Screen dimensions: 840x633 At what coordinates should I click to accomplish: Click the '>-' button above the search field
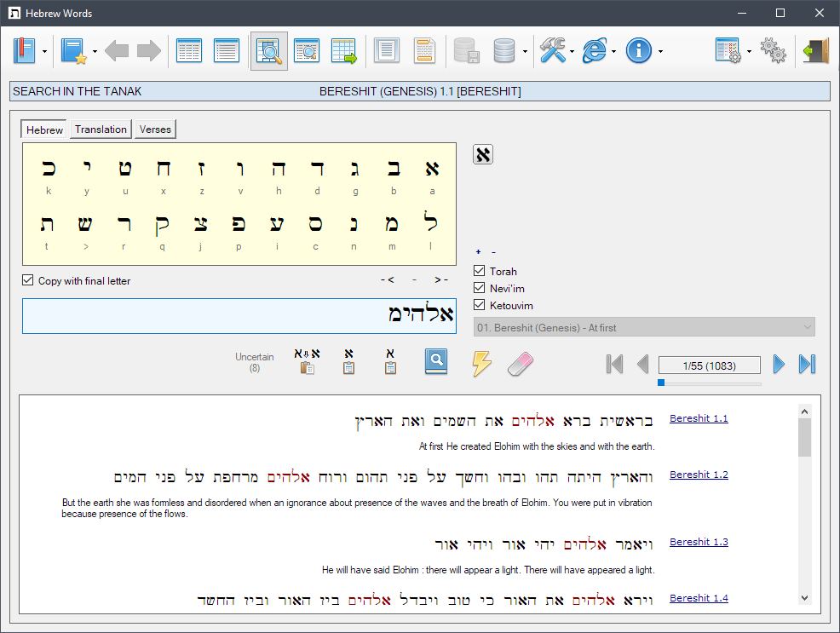pos(441,279)
